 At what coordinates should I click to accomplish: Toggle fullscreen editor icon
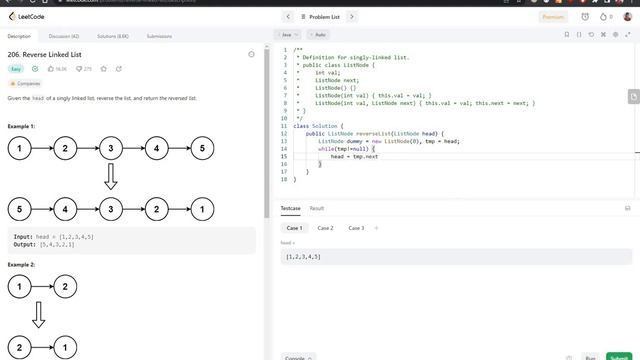[628, 35]
